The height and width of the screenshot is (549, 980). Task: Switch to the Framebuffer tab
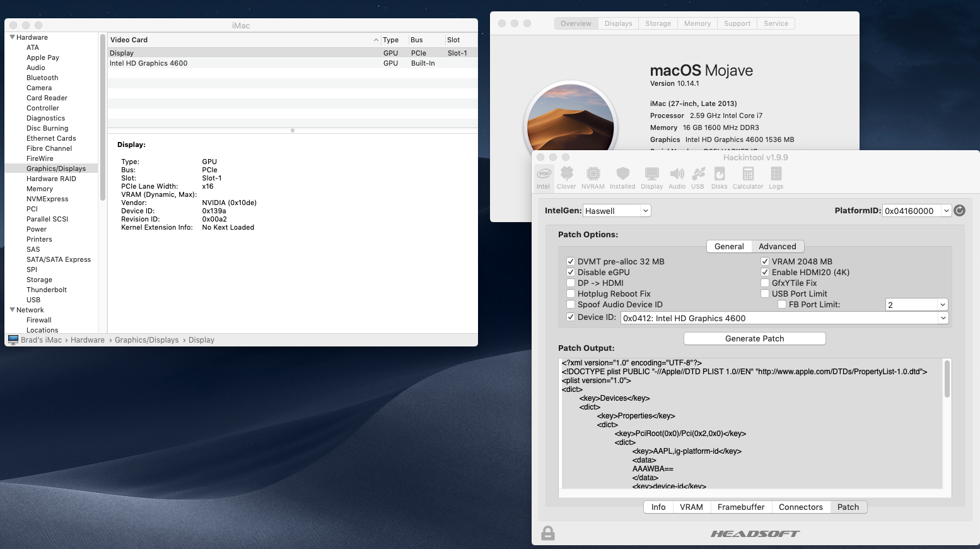pos(741,507)
